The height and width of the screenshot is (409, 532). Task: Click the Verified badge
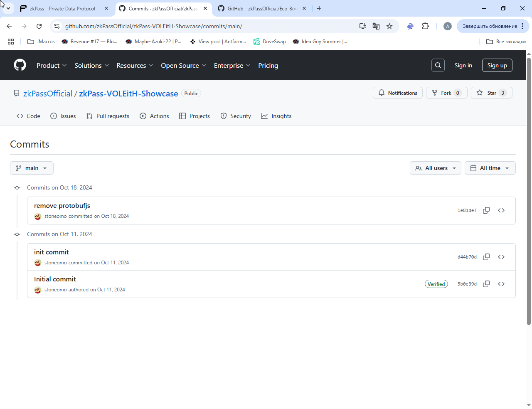436,284
